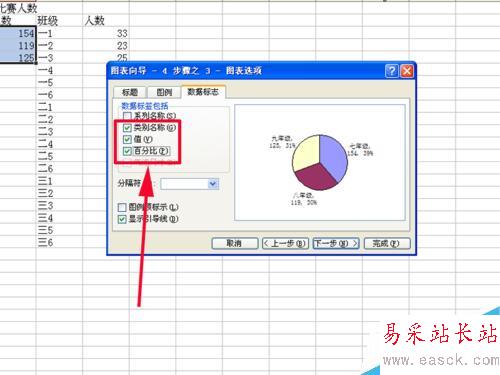
Task: Select the cell labeled 二6
Action: click(59, 169)
